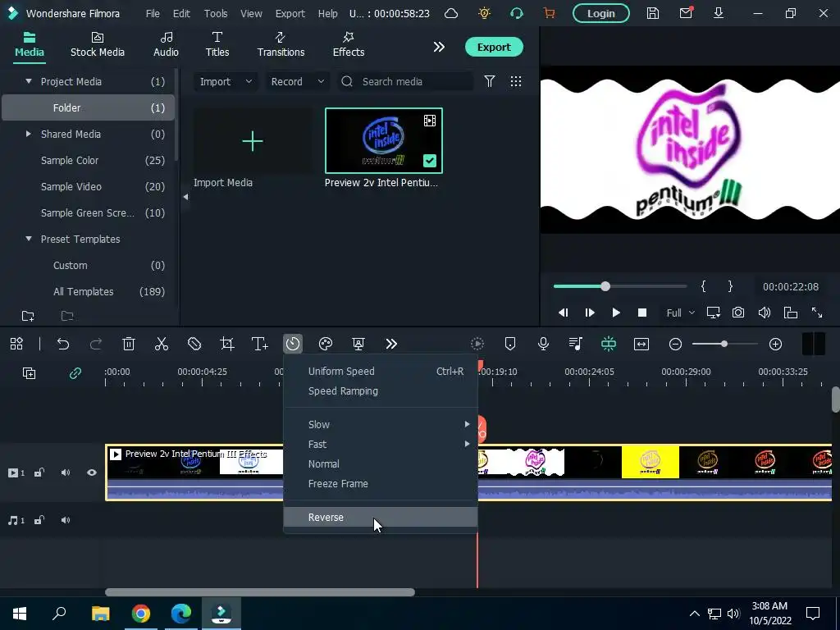Expand the Fast speed submenu

381,444
